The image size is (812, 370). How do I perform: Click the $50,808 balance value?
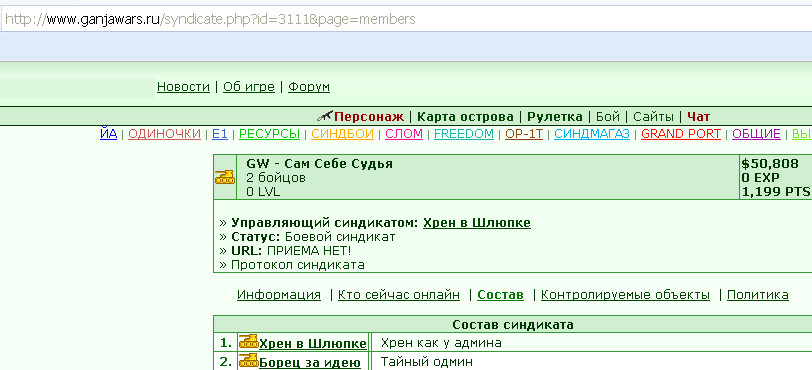pyautogui.click(x=770, y=164)
